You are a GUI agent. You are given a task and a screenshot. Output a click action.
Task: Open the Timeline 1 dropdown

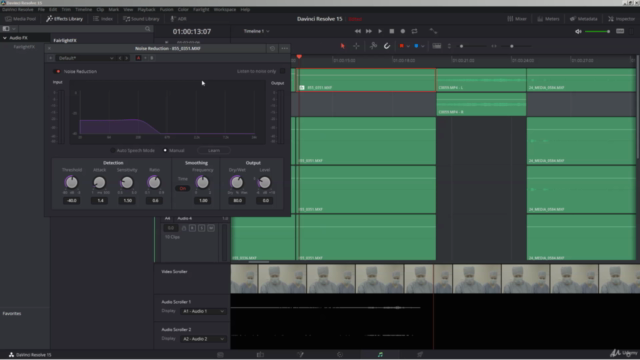256,31
